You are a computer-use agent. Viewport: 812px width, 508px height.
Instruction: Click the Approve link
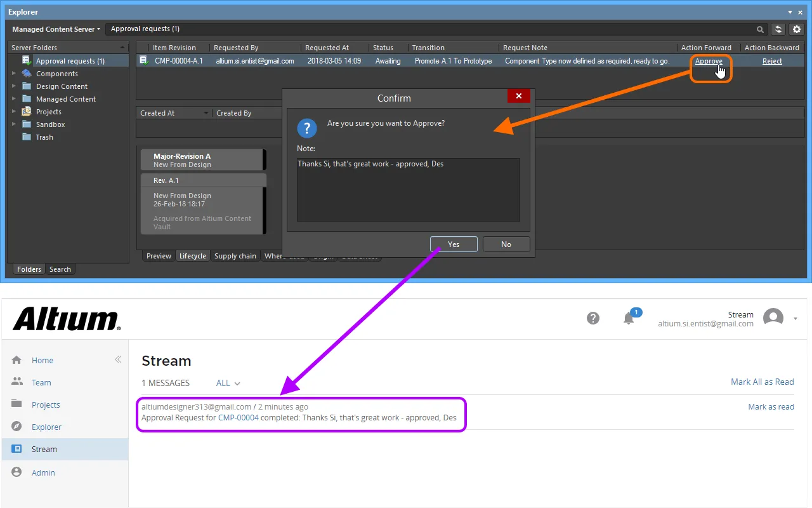[x=709, y=61]
